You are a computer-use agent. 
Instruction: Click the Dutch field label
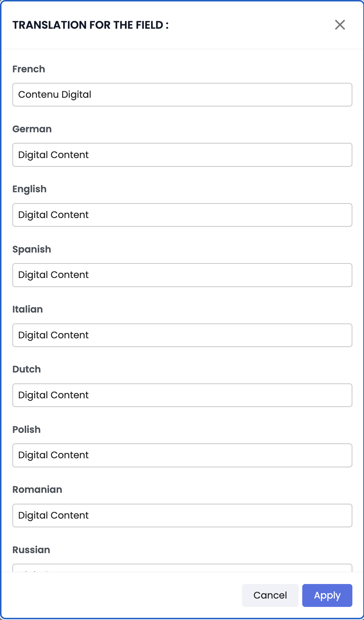coord(27,369)
